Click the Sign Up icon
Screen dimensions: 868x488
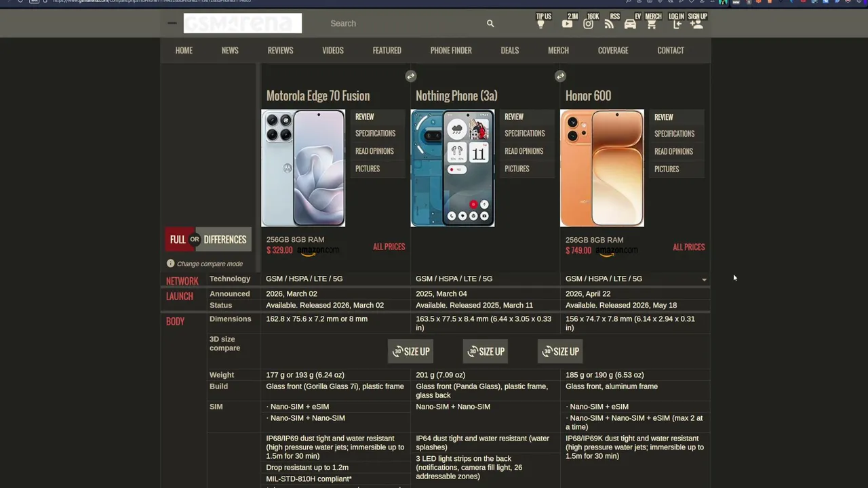pos(696,24)
